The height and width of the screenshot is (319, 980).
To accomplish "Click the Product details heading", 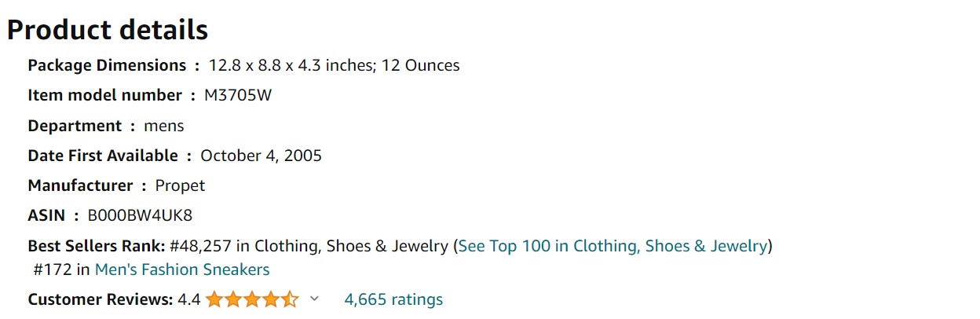I will tap(108, 30).
